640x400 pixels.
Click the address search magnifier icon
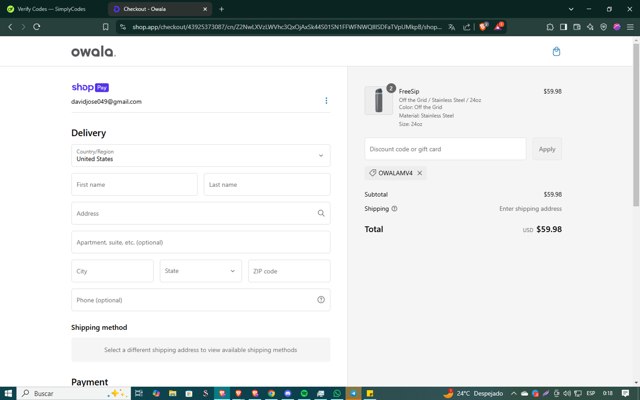tap(321, 213)
